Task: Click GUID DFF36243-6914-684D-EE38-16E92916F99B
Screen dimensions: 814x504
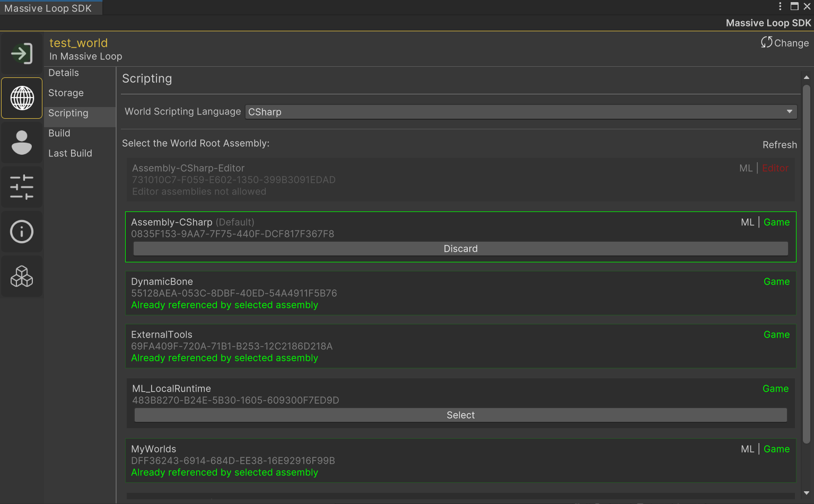Action: coord(233,461)
